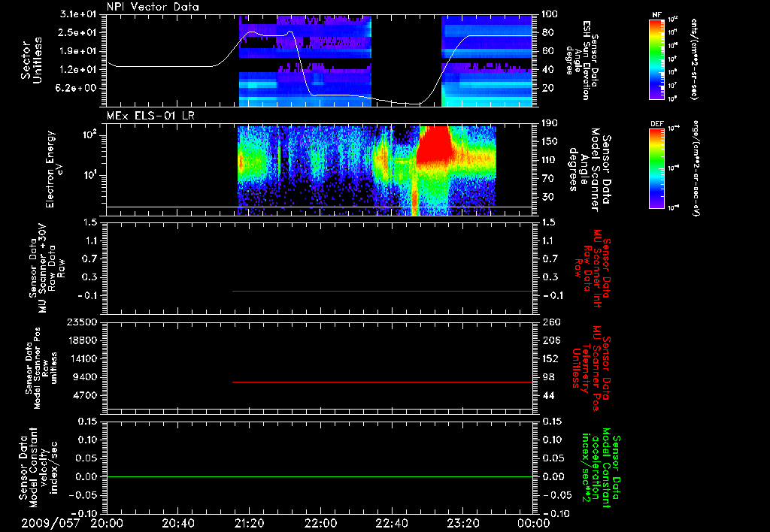Click the 'NF' label above color bar
770x532 pixels.
click(x=656, y=15)
